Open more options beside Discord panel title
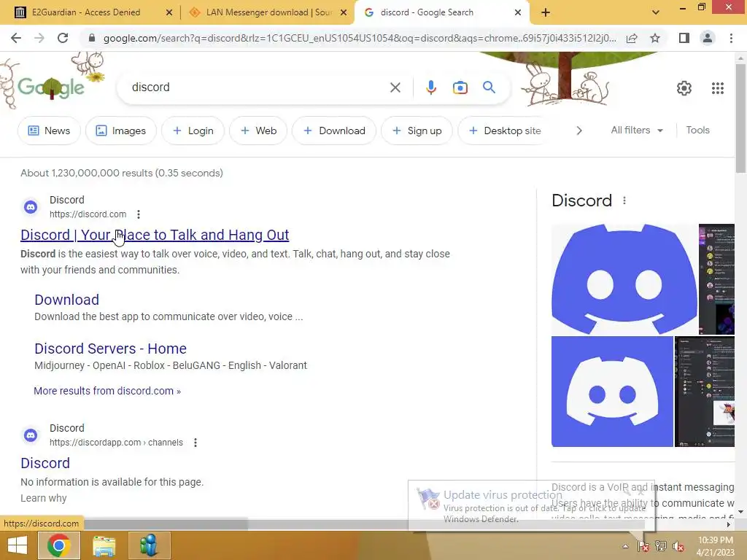The image size is (747, 560). [x=624, y=201]
